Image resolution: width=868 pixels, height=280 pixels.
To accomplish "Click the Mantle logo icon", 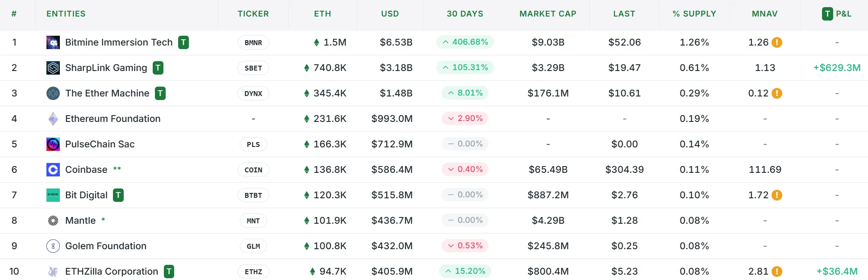I will tap(53, 221).
